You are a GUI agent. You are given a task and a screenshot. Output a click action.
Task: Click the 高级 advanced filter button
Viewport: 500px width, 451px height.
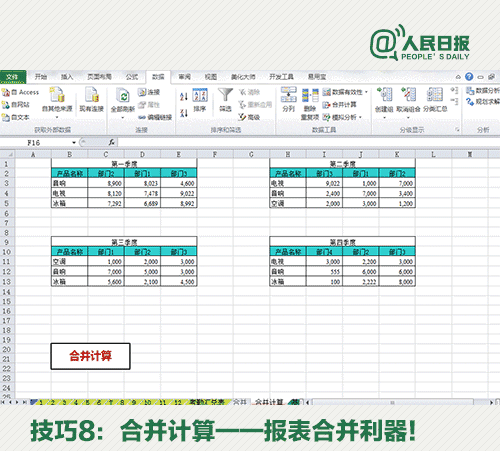249,117
